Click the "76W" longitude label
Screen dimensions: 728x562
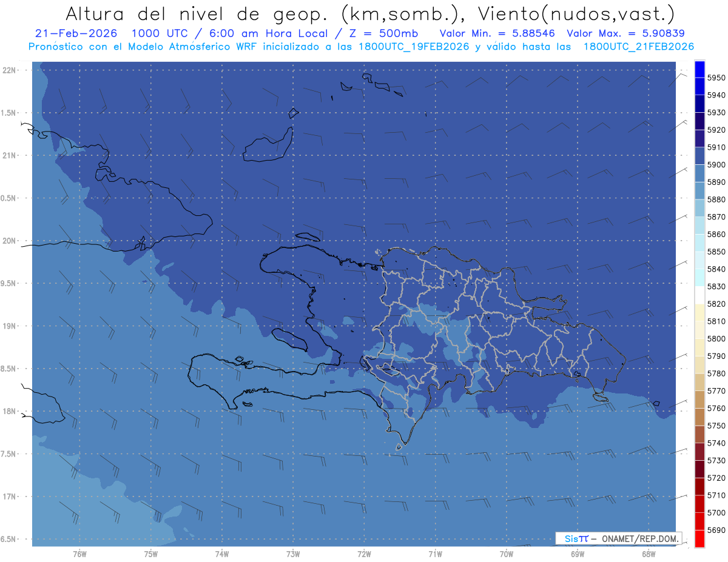click(x=79, y=554)
